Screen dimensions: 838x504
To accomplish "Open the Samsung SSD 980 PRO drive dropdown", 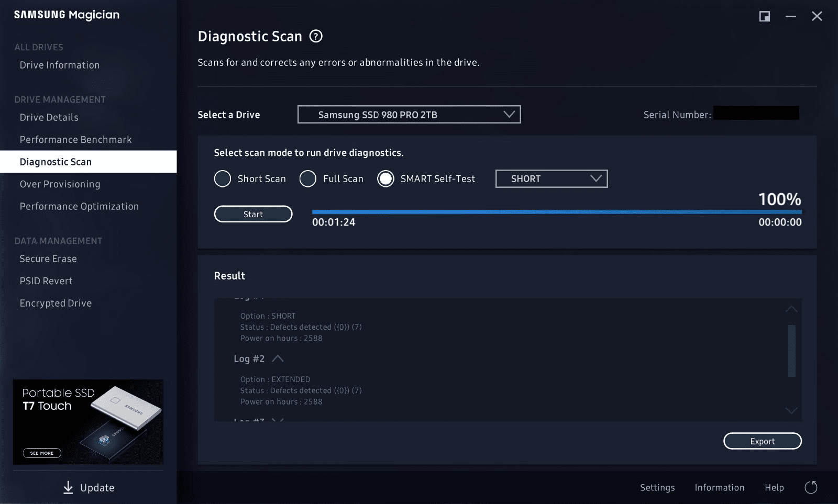I will pos(409,115).
